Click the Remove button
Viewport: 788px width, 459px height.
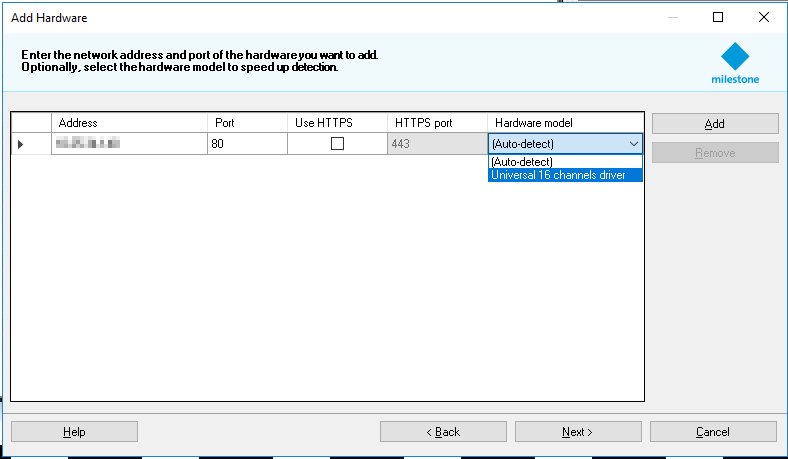pos(714,153)
